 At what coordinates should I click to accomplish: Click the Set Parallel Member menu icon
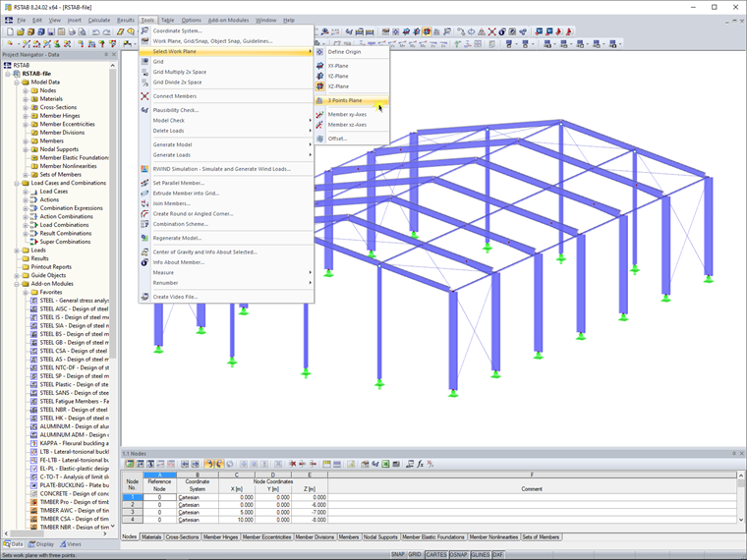[x=144, y=183]
